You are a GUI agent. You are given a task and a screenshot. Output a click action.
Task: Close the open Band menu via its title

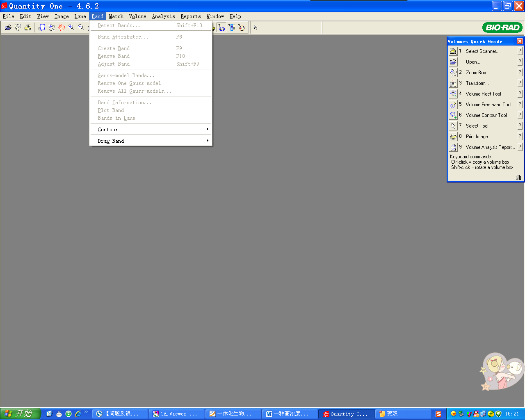(98, 16)
